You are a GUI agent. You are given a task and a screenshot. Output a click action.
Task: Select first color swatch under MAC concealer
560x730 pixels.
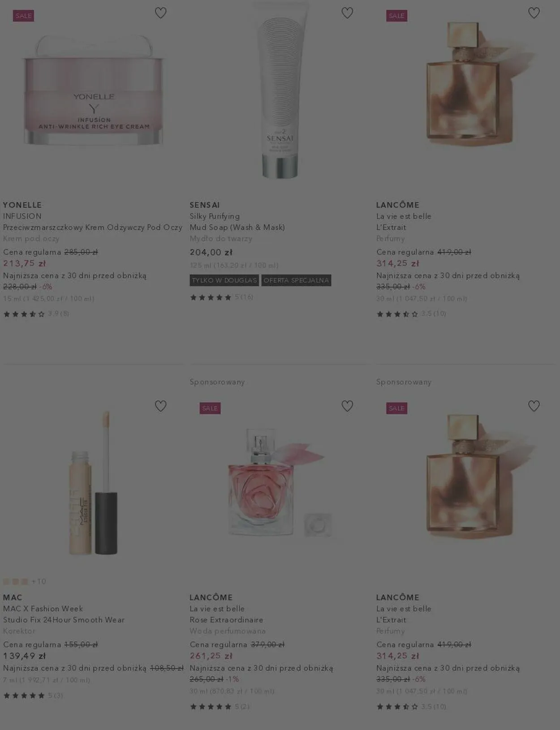tap(6, 581)
